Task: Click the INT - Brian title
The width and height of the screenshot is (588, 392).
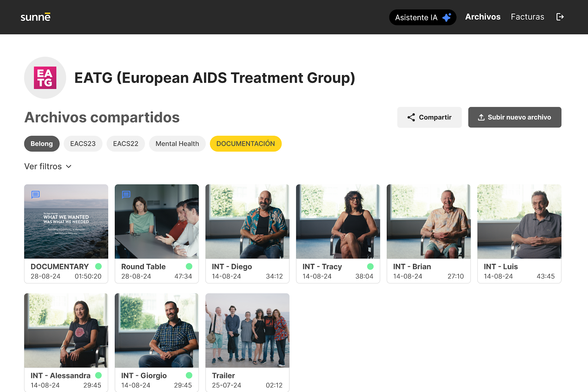Action: point(412,267)
